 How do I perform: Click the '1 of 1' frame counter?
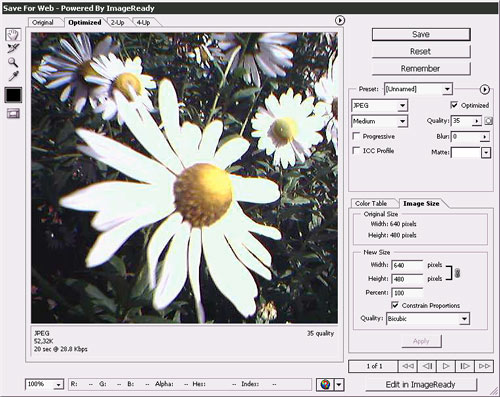tap(374, 366)
